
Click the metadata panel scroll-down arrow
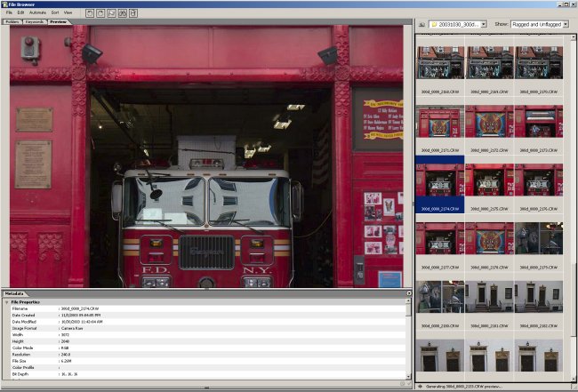[408, 377]
